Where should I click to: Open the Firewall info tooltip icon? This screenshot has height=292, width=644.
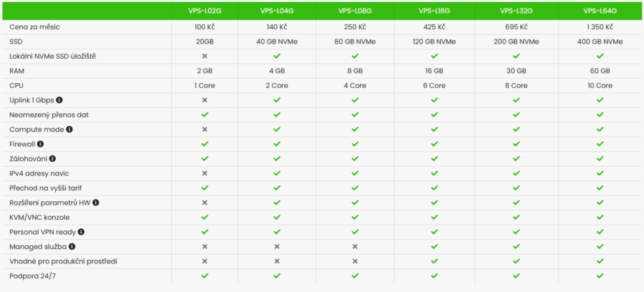[40, 144]
